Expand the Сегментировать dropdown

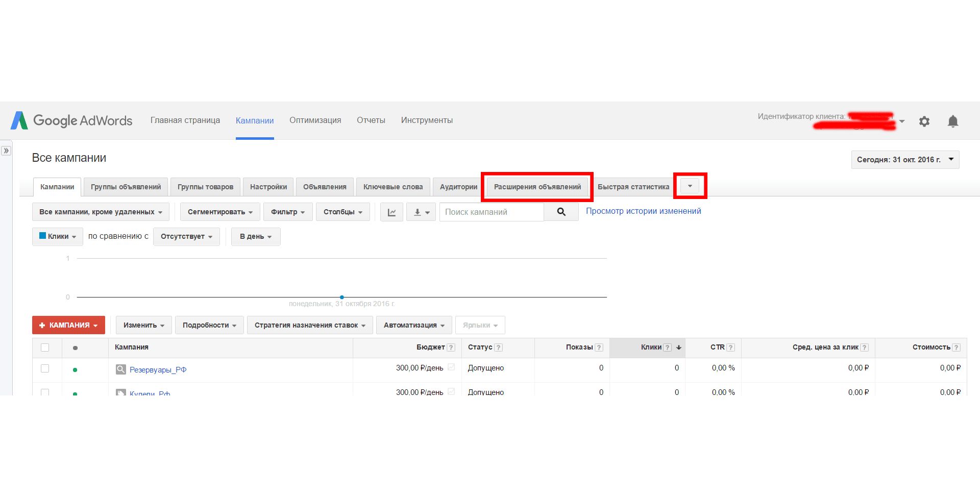pos(220,212)
